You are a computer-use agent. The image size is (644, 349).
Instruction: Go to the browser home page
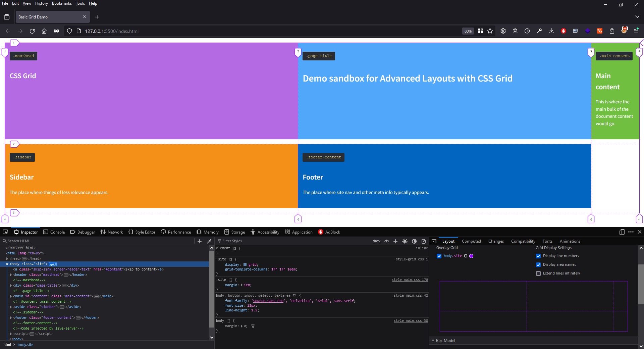[x=44, y=31]
